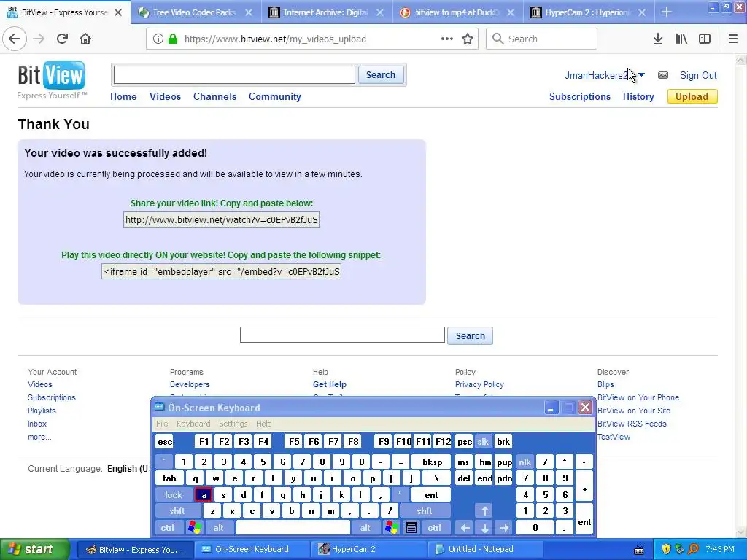
Task: Switch to HyperCam 2 on taskbar
Action: [368, 549]
